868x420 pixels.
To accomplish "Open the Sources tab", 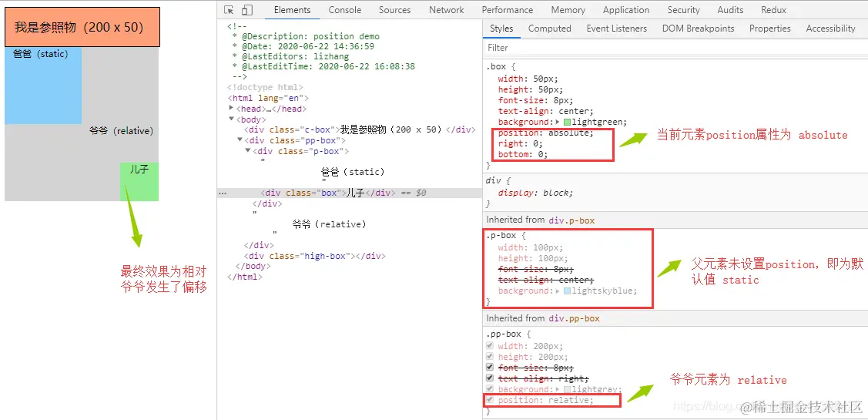I will 394,10.
